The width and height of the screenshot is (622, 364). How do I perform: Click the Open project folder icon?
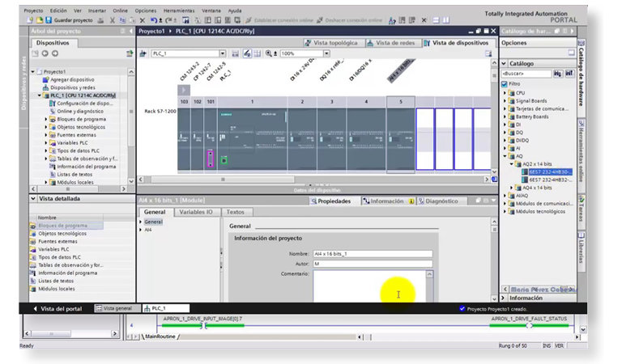pyautogui.click(x=39, y=20)
